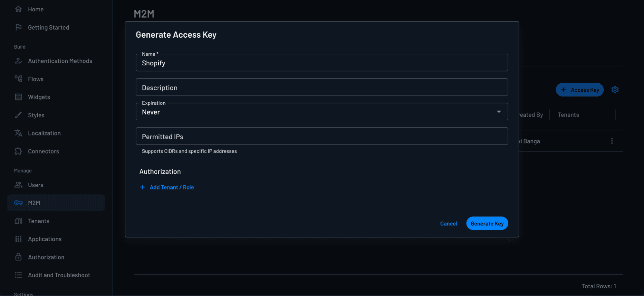
Task: Click the Home icon in sidebar
Action: pyautogui.click(x=18, y=9)
